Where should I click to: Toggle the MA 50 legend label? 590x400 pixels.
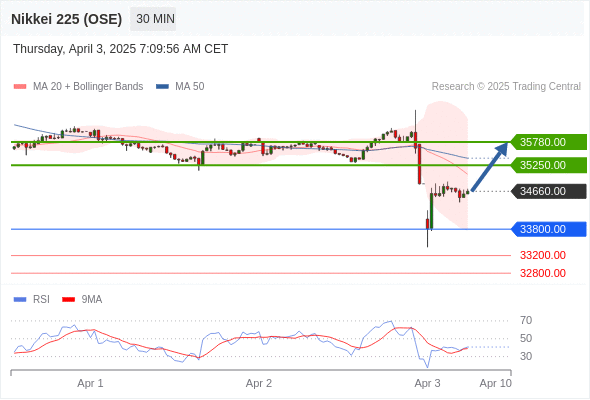point(190,87)
